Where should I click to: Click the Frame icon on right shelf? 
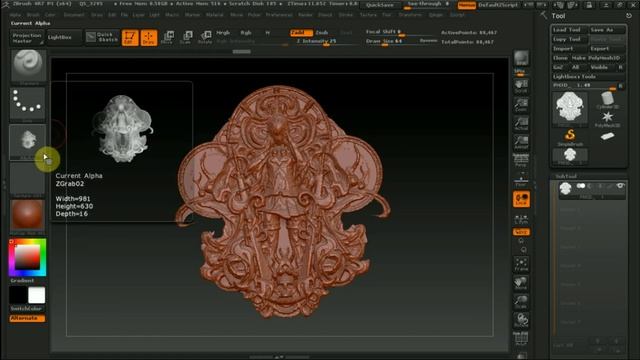coord(521,264)
